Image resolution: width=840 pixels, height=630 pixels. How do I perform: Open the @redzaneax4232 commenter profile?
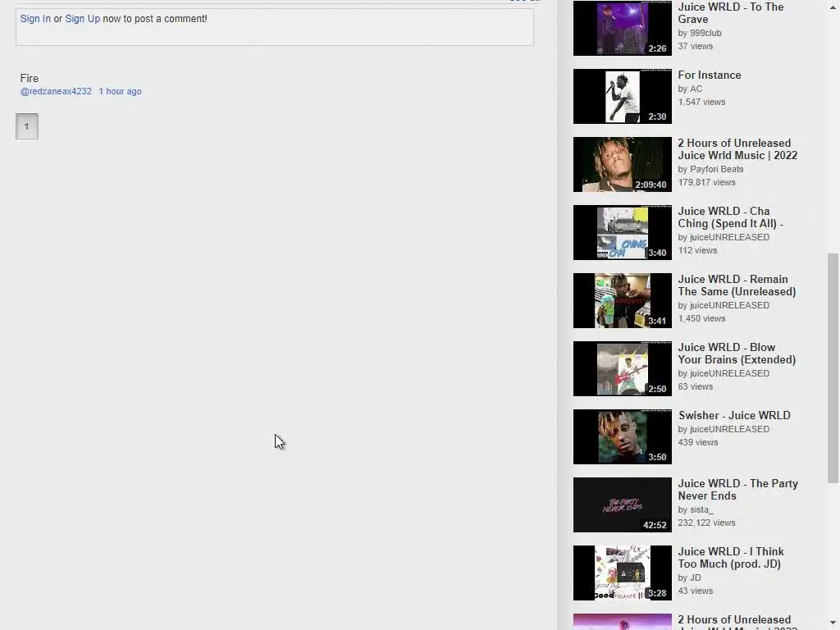coord(56,91)
